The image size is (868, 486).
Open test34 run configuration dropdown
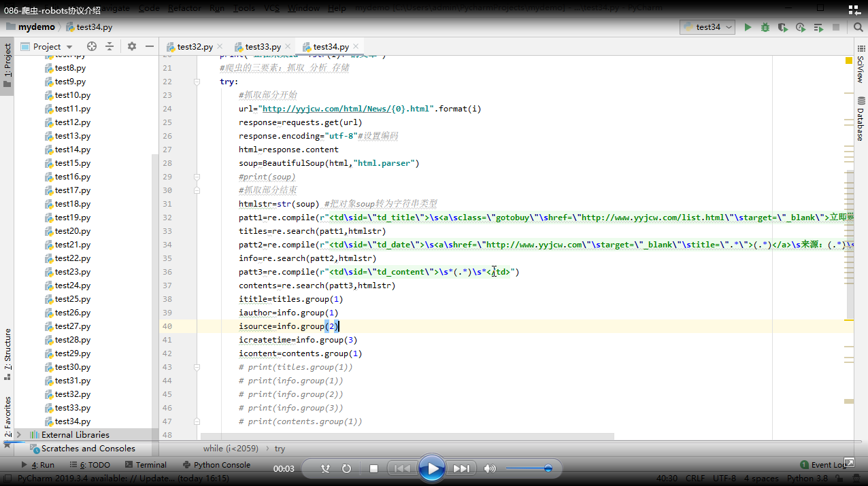[x=707, y=27]
